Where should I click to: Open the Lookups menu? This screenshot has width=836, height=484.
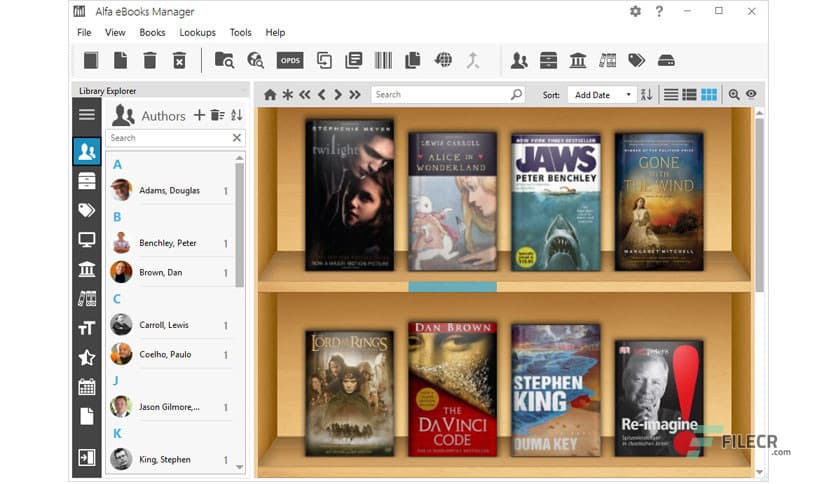click(197, 33)
